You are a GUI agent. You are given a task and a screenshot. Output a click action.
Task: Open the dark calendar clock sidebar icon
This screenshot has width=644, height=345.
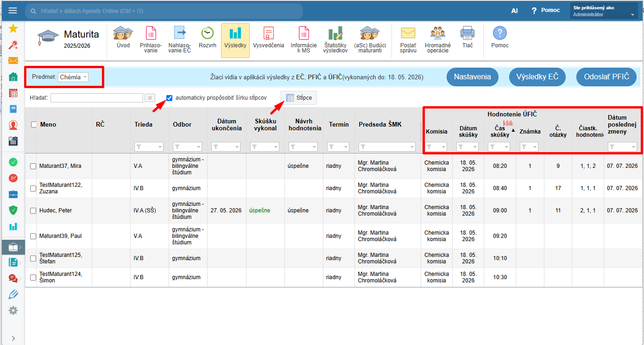(x=13, y=141)
